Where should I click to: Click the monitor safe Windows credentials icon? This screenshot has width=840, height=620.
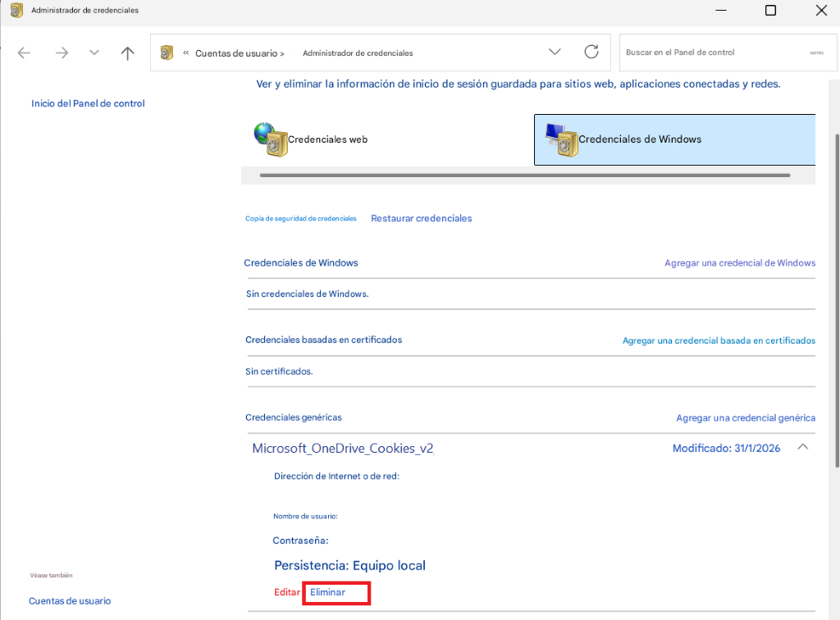[x=561, y=139]
